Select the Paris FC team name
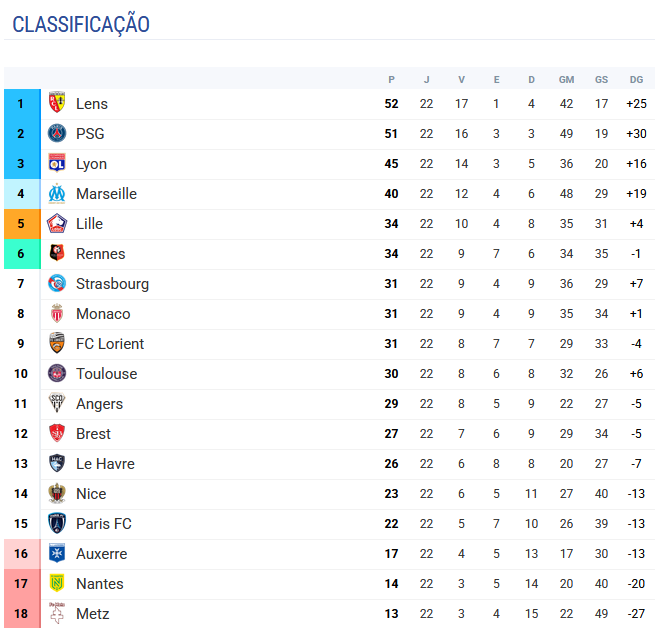Image resolution: width=655 pixels, height=628 pixels. coord(103,523)
